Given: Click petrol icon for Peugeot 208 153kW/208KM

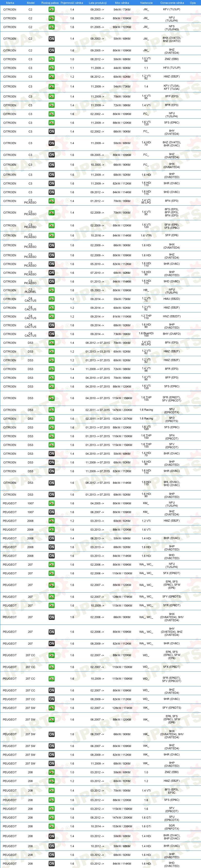Looking at the screenshot, I should 51,826.
